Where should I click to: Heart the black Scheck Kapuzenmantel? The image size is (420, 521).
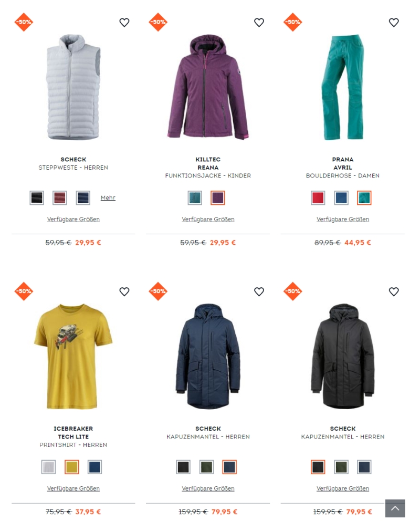[x=394, y=291]
